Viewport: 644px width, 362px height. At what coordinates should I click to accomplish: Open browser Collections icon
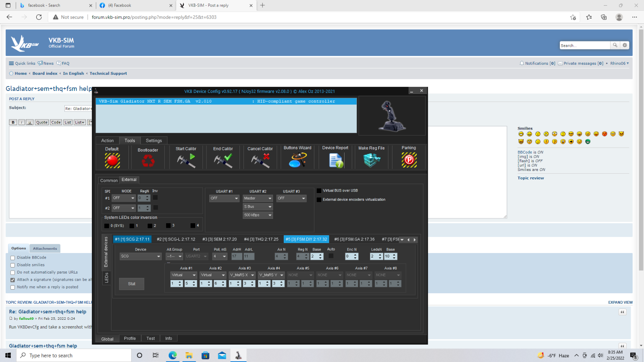point(604,17)
